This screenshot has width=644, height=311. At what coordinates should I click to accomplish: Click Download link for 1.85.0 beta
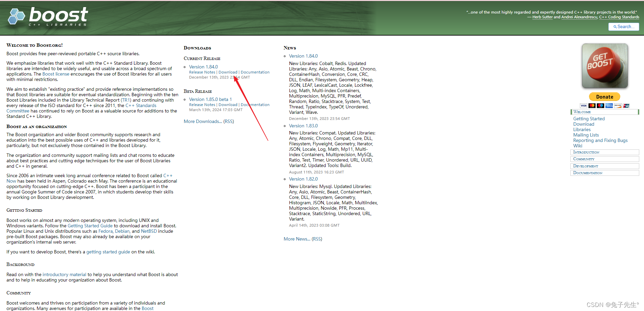228,105
